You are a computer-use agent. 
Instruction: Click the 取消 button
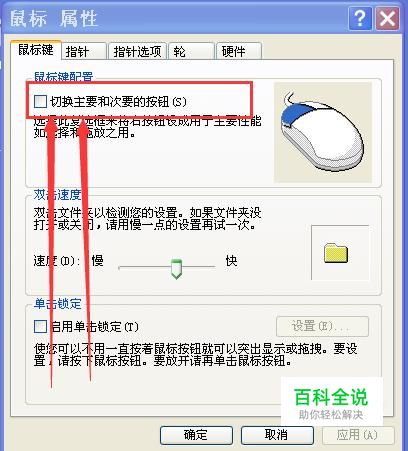[x=277, y=435]
